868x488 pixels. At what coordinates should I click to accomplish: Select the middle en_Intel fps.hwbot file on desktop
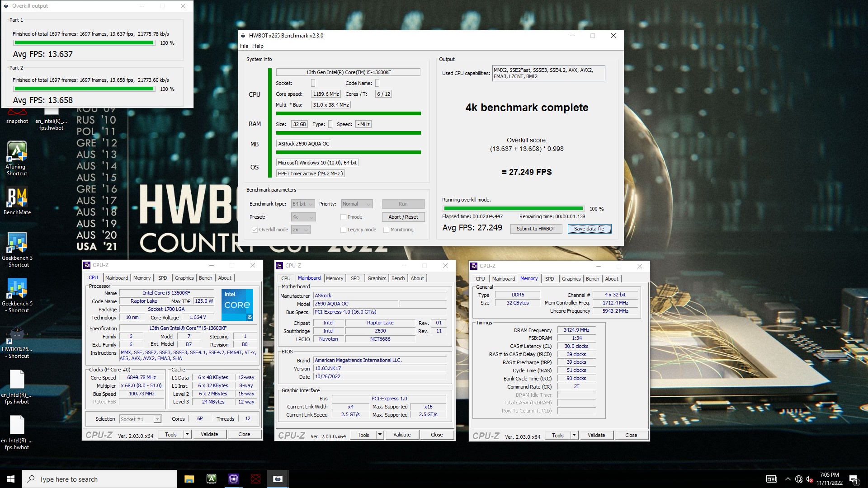point(17,387)
